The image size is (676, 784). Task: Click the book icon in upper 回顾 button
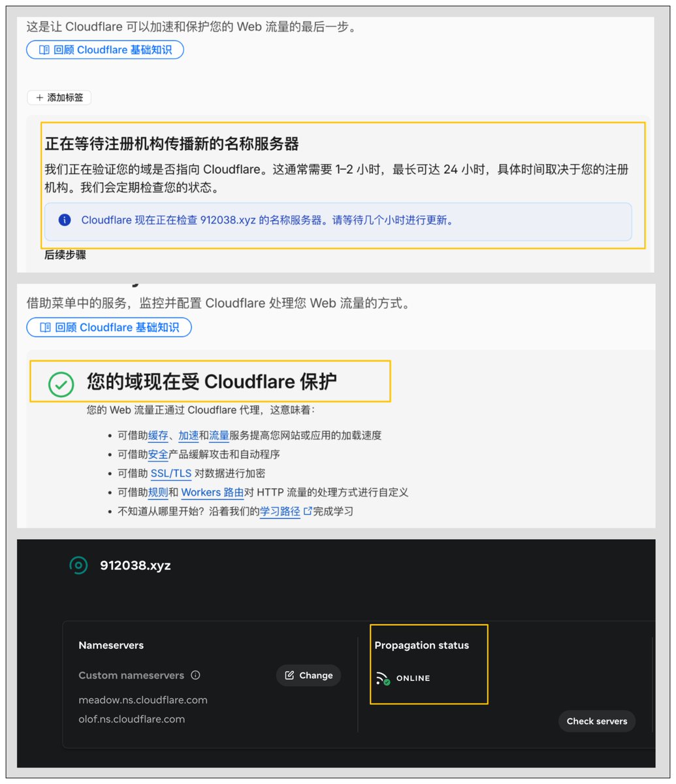click(x=44, y=50)
